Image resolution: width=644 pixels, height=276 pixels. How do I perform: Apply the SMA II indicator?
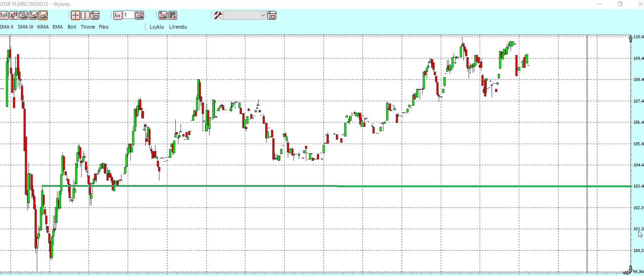pyautogui.click(x=7, y=27)
